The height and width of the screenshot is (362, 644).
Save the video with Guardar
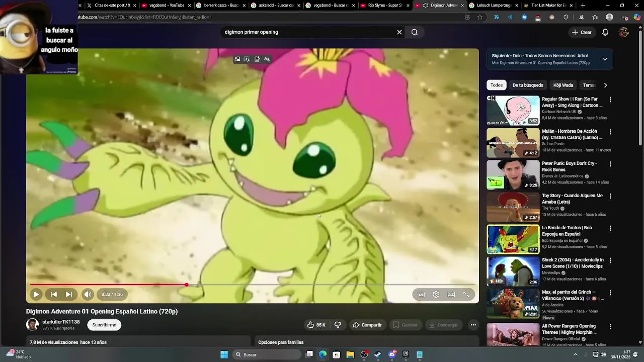(x=406, y=325)
